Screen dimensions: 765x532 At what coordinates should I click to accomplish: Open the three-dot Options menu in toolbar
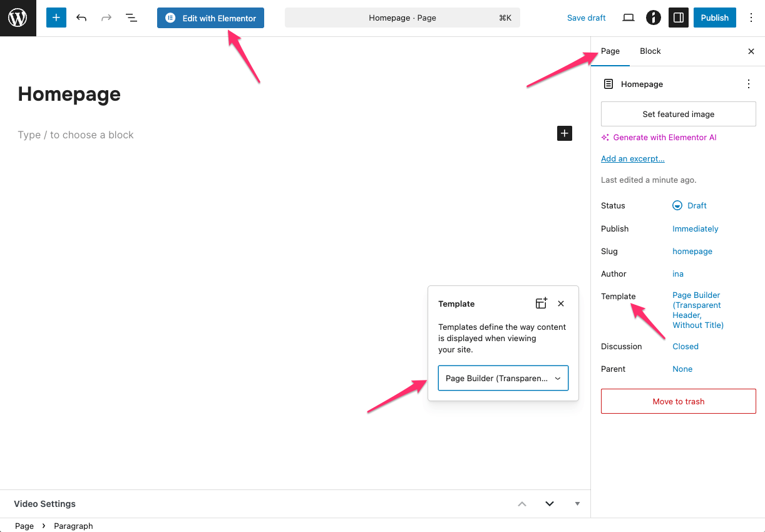tap(751, 18)
